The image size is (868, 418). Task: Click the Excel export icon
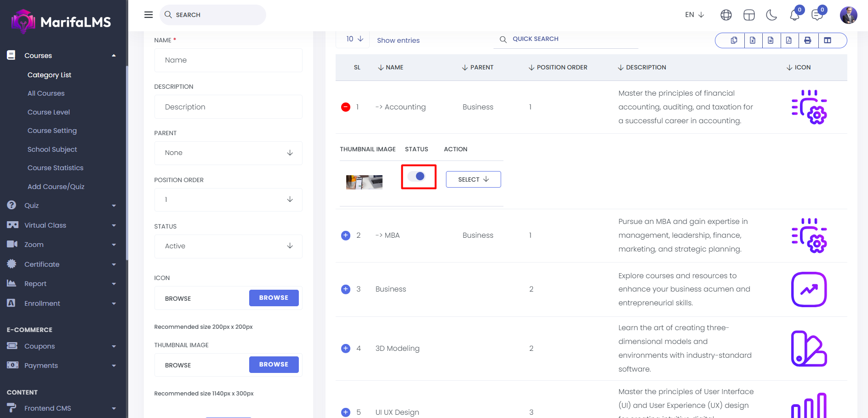pyautogui.click(x=753, y=40)
